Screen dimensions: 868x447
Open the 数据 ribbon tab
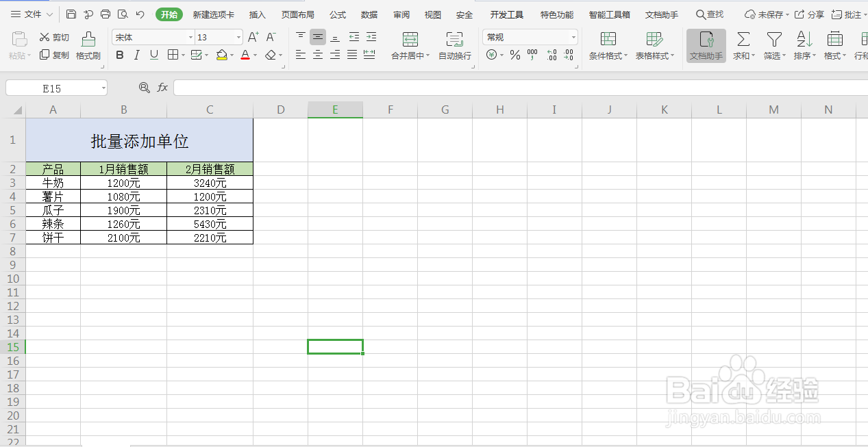pos(369,14)
